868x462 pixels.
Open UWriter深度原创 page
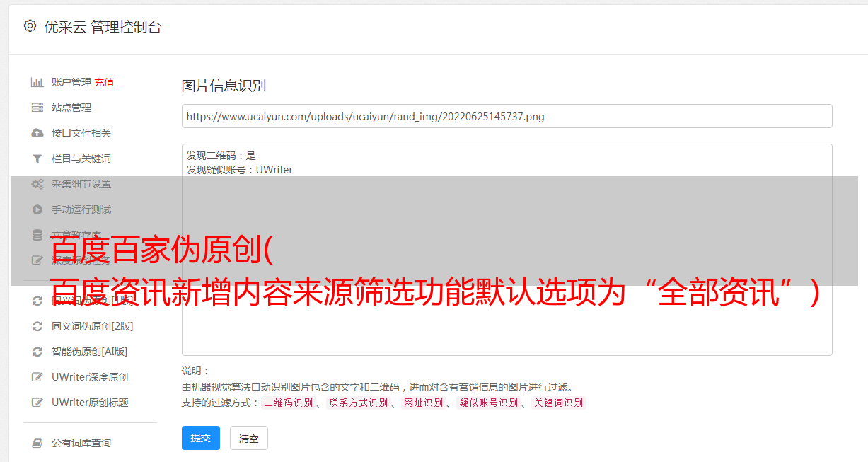click(x=90, y=377)
